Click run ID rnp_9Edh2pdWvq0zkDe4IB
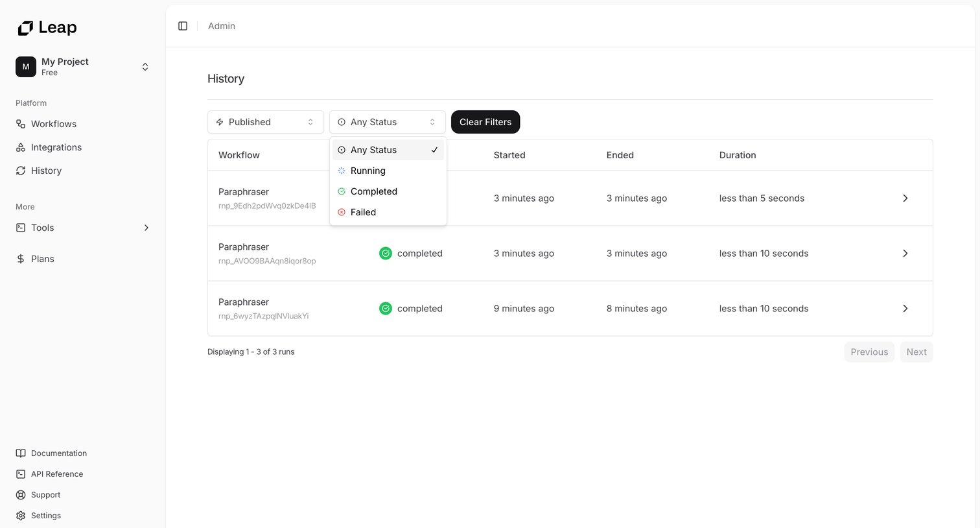Image resolution: width=980 pixels, height=528 pixels. 267,206
